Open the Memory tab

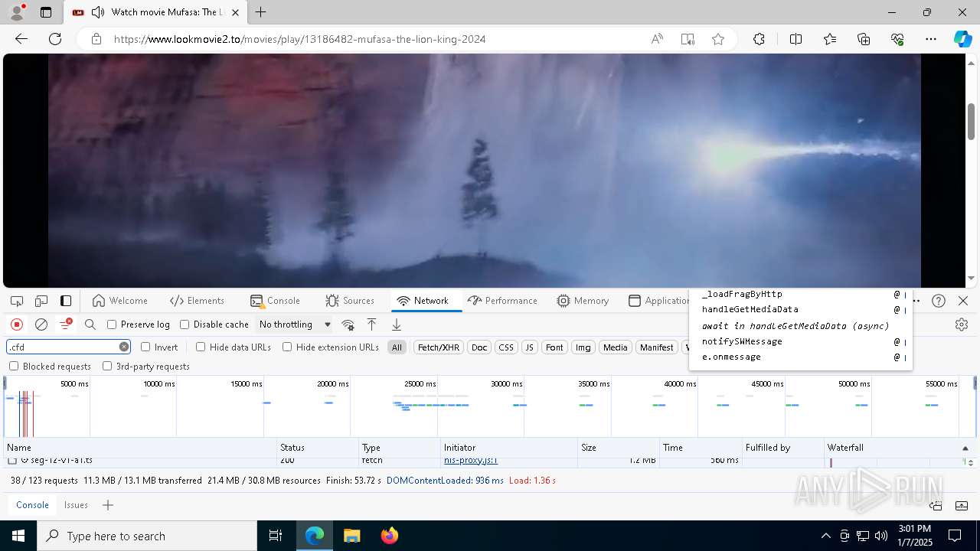(583, 301)
